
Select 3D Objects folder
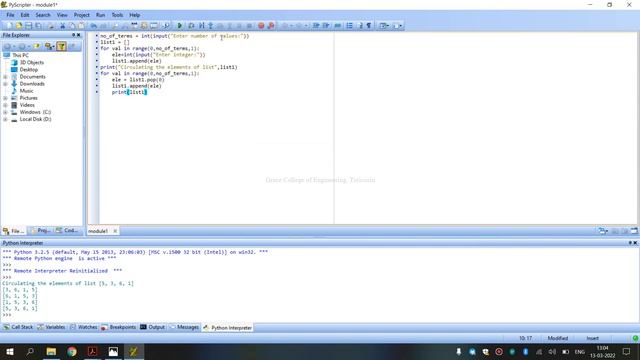31,62
